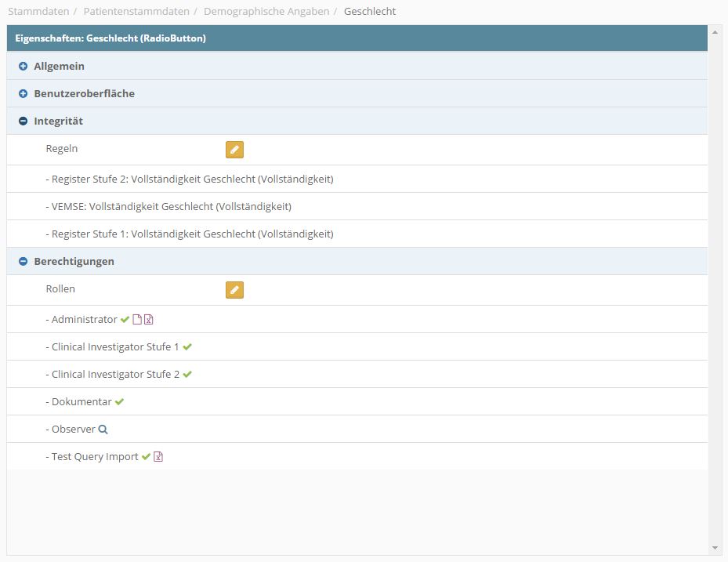728x562 pixels.
Task: Click green checkmark beside Clinical Investigator Stufe 2
Action: [187, 375]
